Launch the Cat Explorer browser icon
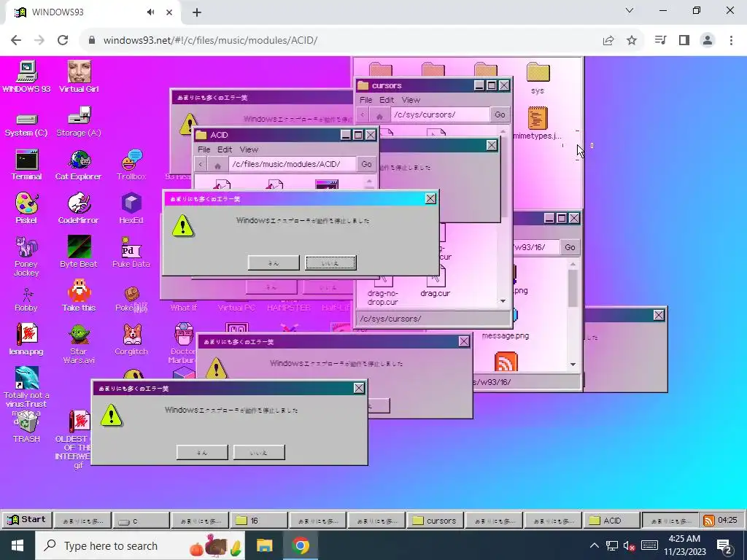 (x=79, y=165)
